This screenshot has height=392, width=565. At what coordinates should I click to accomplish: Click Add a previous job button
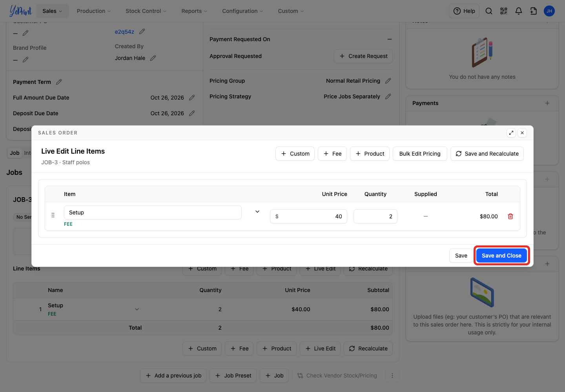click(173, 376)
